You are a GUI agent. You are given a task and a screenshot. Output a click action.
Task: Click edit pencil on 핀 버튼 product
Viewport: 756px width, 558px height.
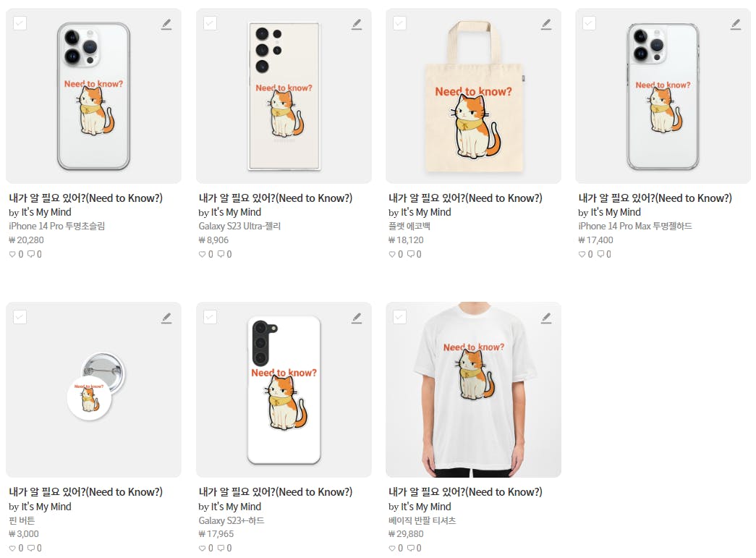coord(166,318)
